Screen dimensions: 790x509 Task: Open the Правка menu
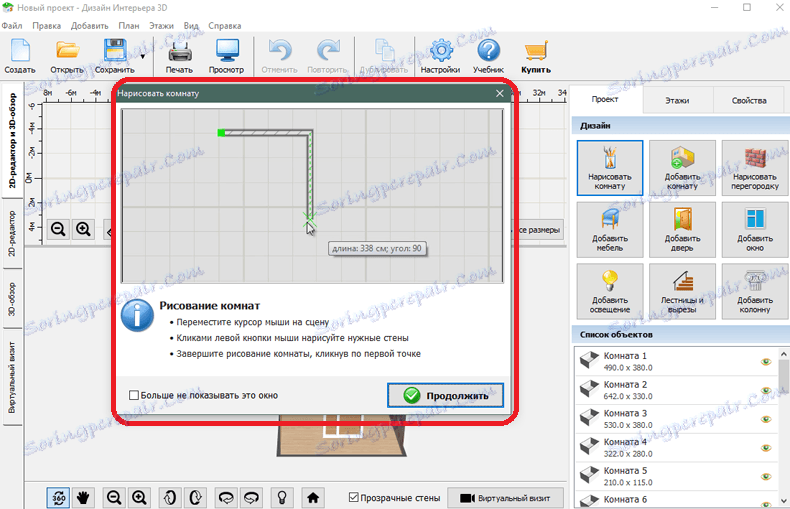point(46,26)
